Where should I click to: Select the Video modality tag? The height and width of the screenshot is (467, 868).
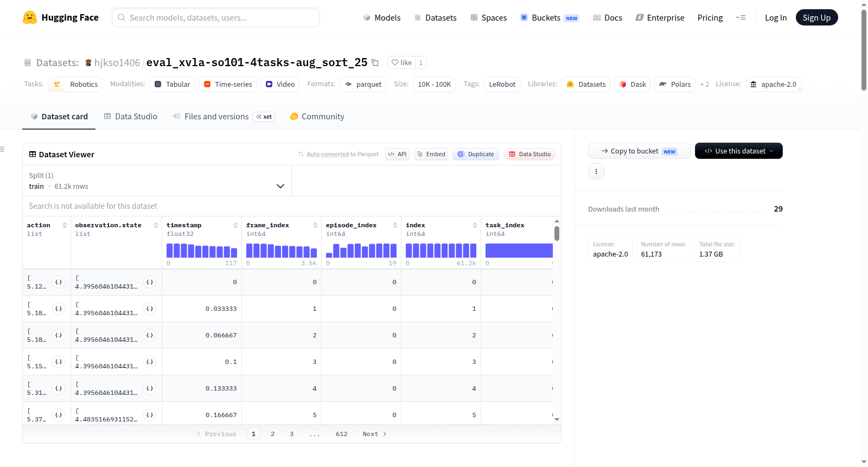pos(280,84)
